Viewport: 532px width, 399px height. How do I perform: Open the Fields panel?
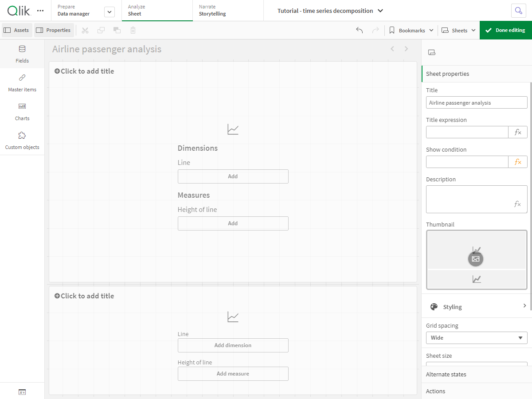pyautogui.click(x=22, y=53)
